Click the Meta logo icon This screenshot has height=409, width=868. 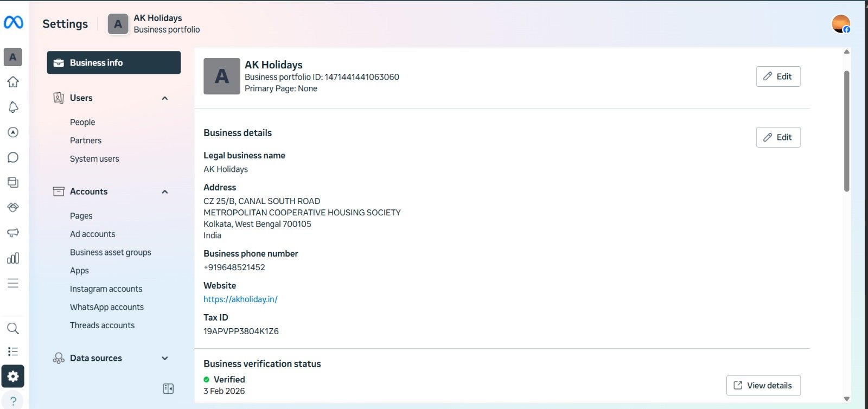click(x=13, y=22)
